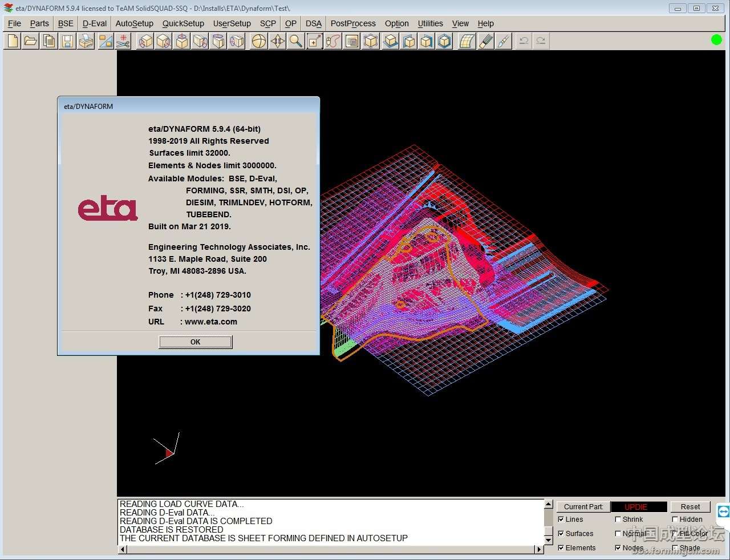Open the Option menu
This screenshot has width=730, height=560.
tap(397, 23)
